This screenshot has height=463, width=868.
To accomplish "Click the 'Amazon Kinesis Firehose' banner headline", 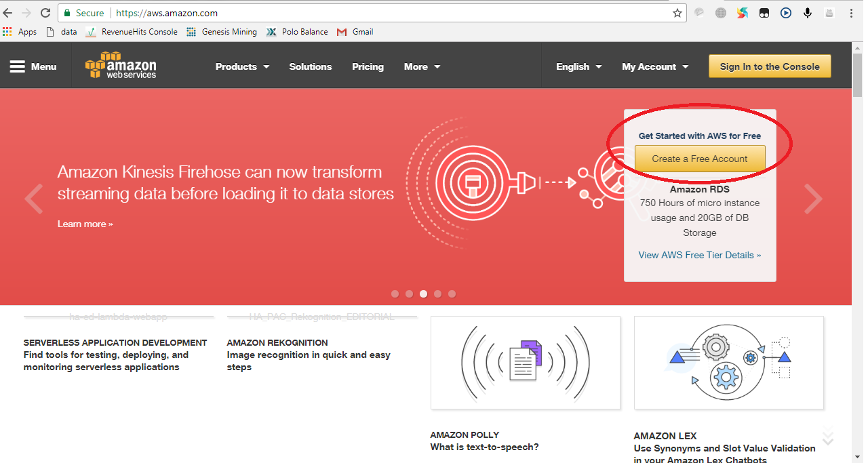I will click(226, 182).
